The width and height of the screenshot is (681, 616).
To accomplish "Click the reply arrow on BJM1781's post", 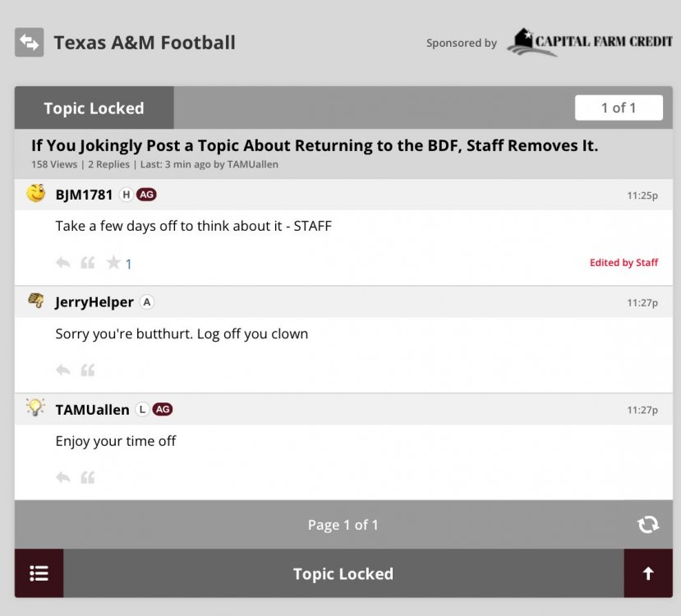I will [63, 263].
